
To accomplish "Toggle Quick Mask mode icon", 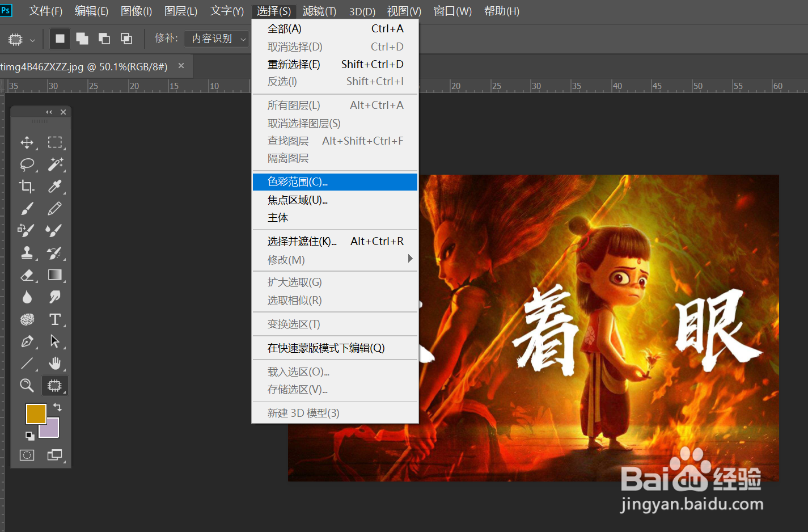I will (x=27, y=455).
